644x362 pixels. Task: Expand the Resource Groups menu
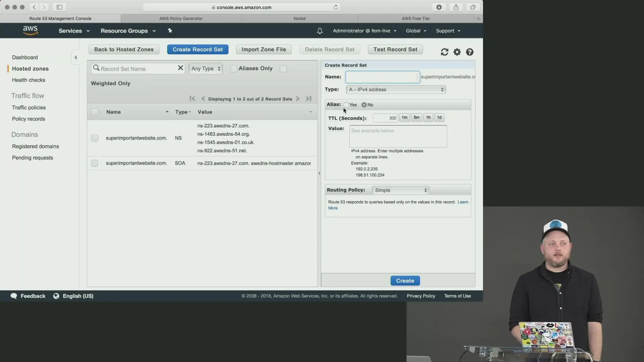pos(128,31)
